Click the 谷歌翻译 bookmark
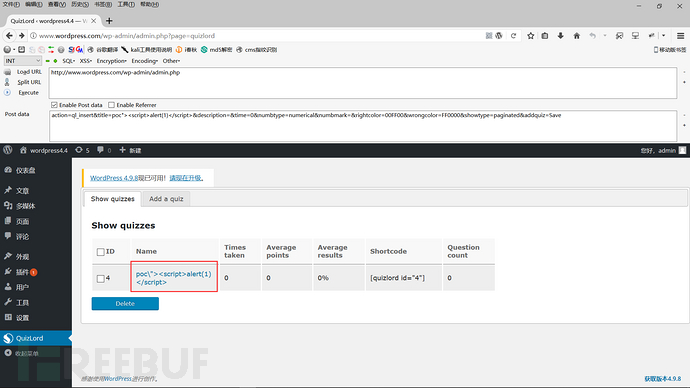Viewport: 690px width, 388px height. pyautogui.click(x=103, y=50)
